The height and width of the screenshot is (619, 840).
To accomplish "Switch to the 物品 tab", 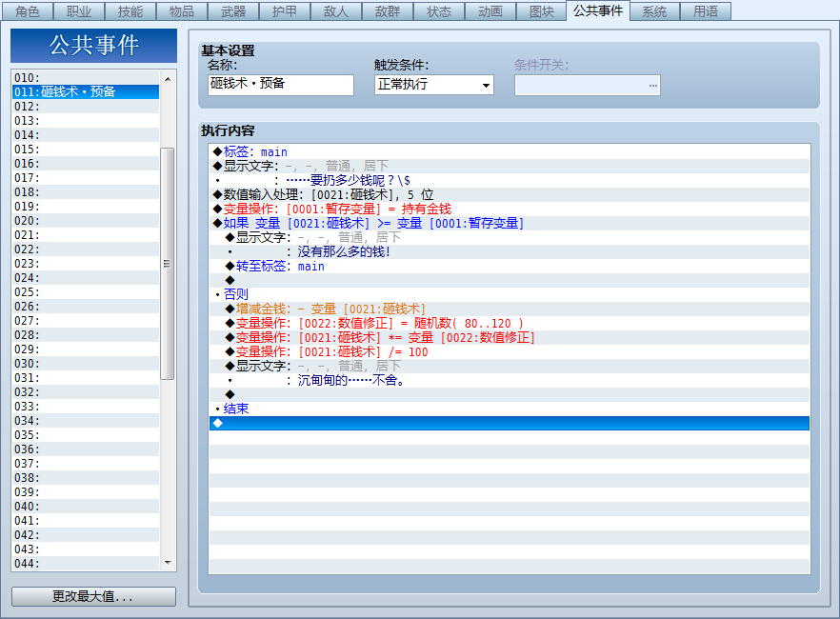I will (182, 11).
